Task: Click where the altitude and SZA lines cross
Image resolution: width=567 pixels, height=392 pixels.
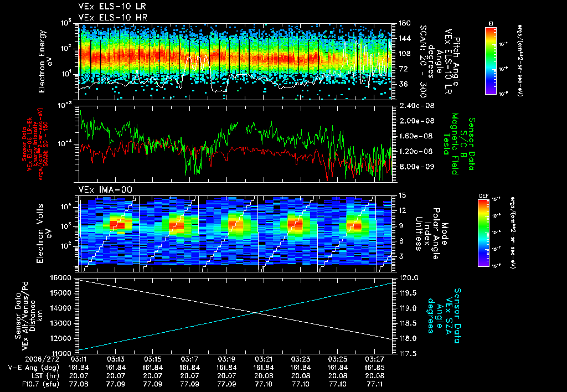Action: [x=256, y=313]
